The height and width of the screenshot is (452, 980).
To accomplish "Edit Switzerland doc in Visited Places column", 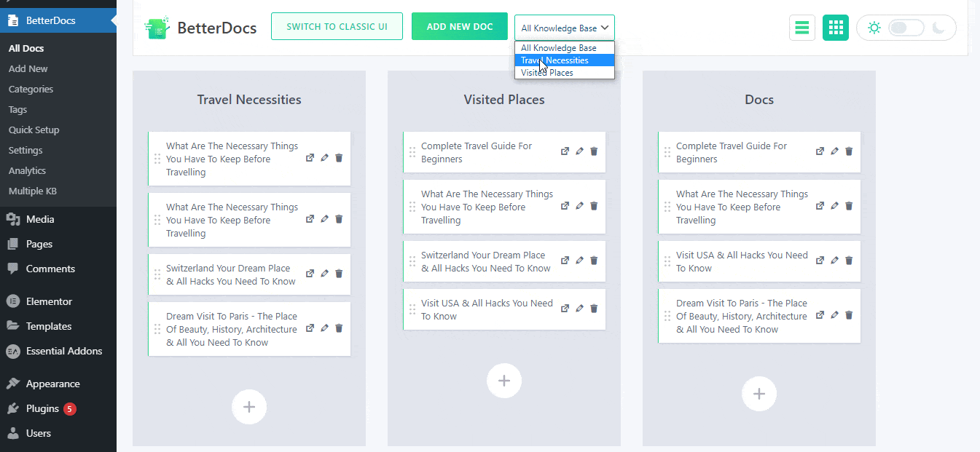I will (579, 261).
